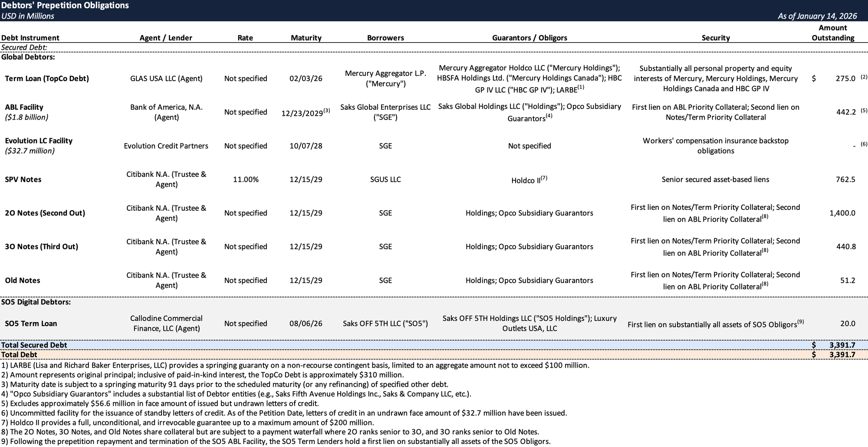Select the Bank of America, N.A. lender cell
This screenshot has width=868, height=447.
pyautogui.click(x=166, y=112)
